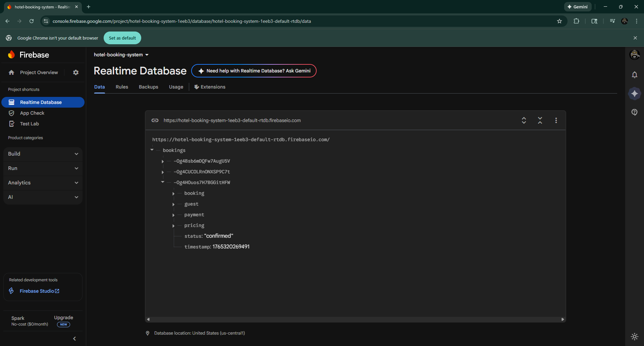Open the database three-dot options menu

point(556,120)
